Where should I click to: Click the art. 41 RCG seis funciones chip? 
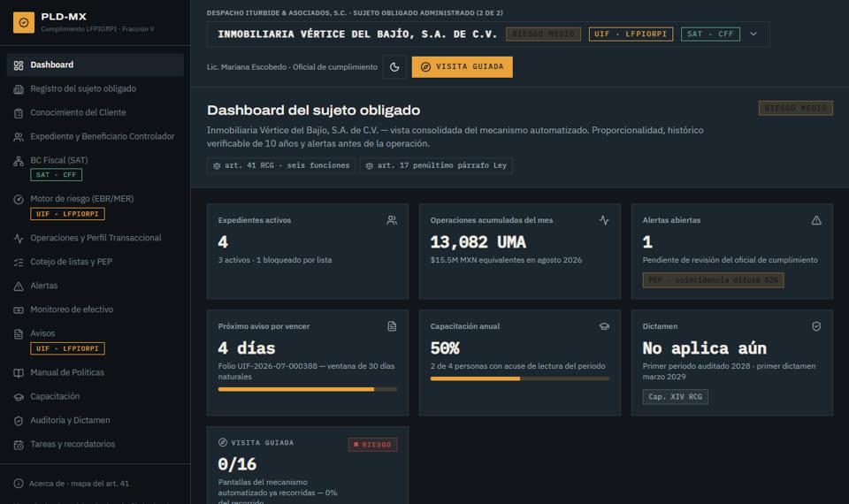[281, 165]
